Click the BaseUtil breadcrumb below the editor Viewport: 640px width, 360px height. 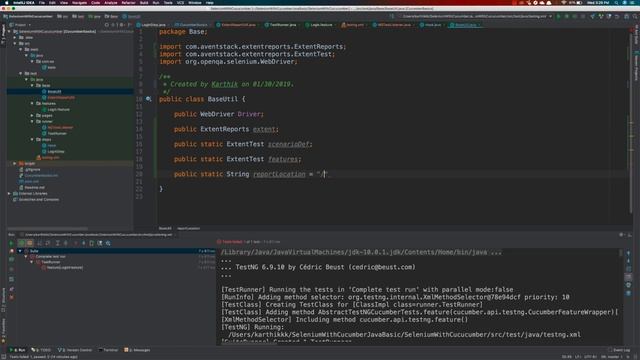click(x=165, y=228)
